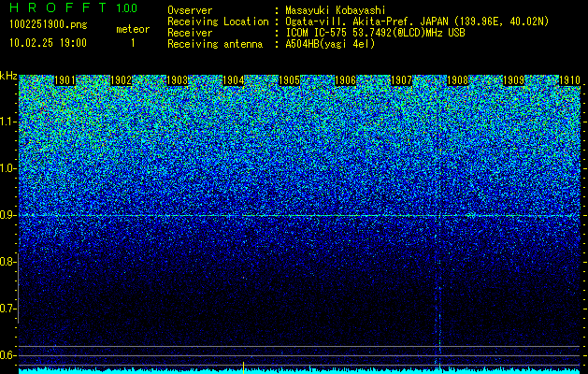
Task: Click the 1.1 frequency axis label
Action: pyautogui.click(x=7, y=122)
